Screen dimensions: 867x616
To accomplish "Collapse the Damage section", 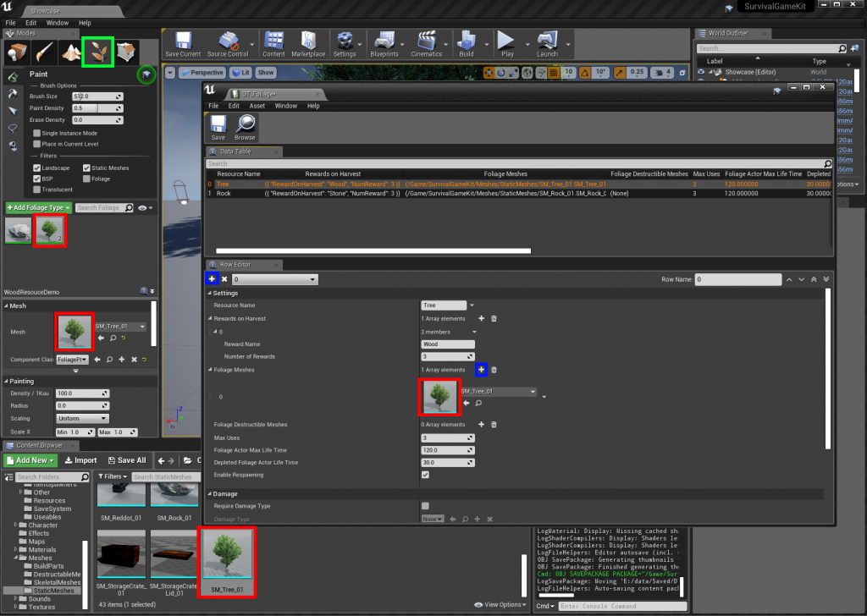I will (210, 494).
